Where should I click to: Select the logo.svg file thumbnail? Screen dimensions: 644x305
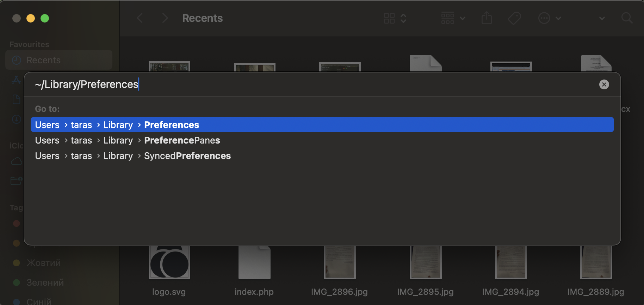pos(169,262)
